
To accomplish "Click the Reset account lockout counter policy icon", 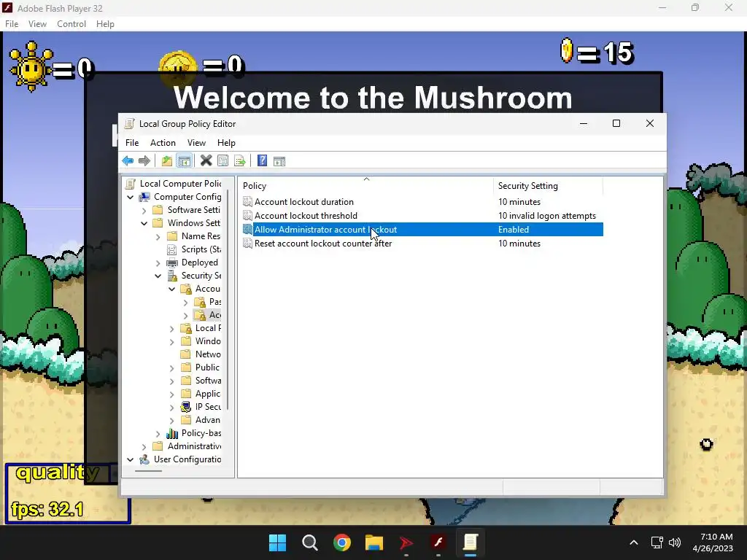I will (x=247, y=244).
